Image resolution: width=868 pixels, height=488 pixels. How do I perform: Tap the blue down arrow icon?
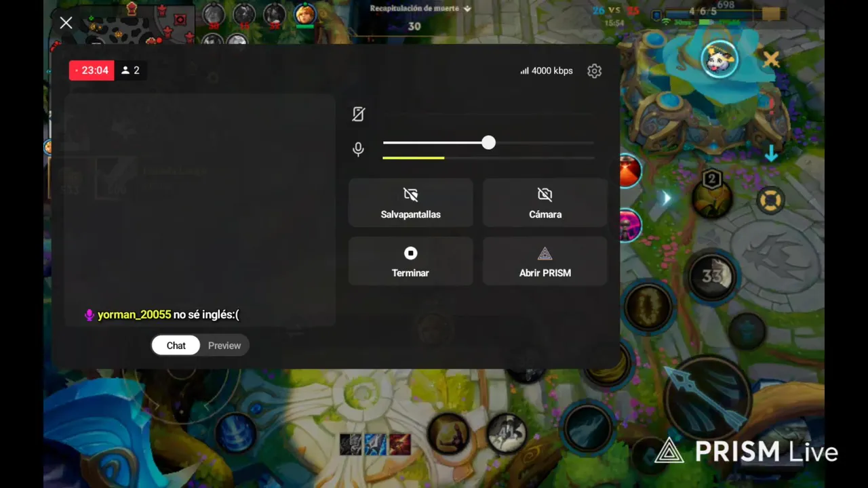coord(771,155)
